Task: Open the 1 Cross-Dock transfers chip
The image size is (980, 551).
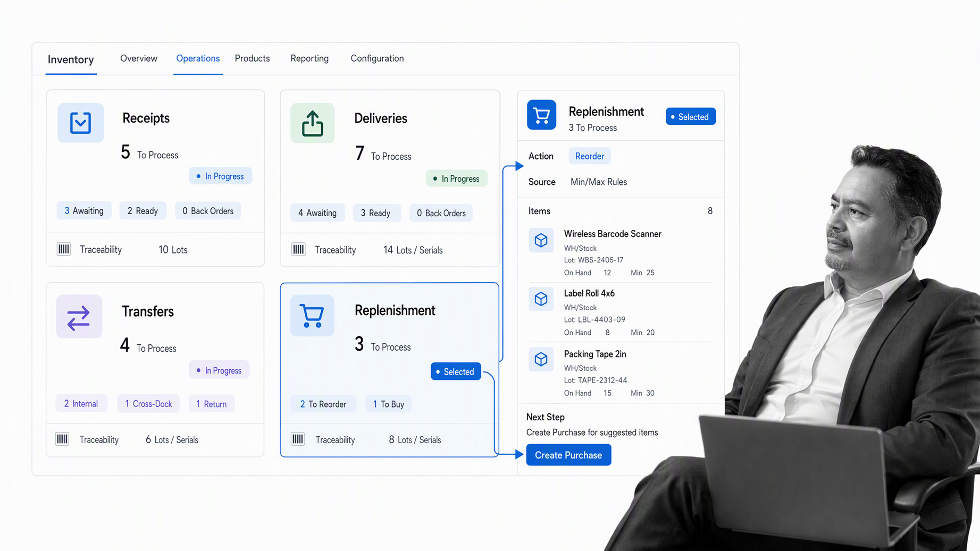Action: click(x=148, y=404)
